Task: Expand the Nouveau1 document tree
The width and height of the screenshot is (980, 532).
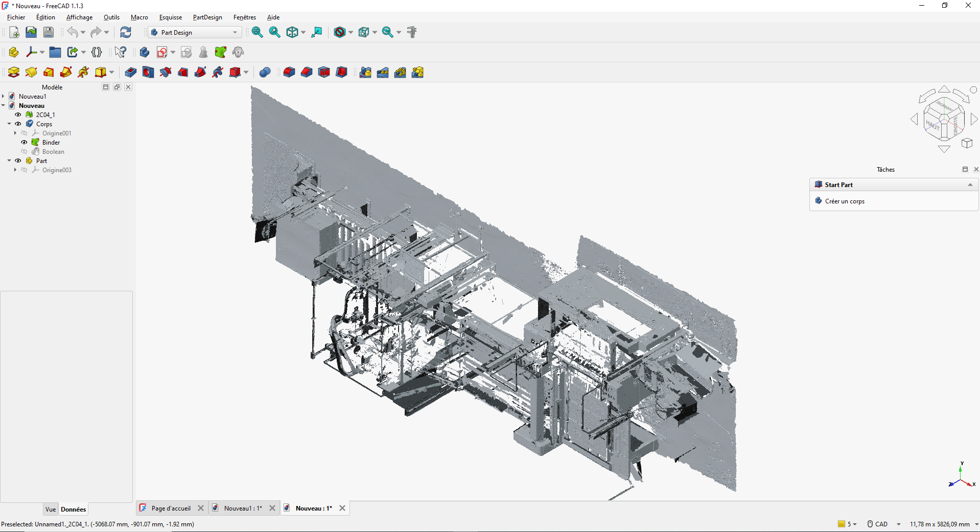Action: [x=3, y=97]
